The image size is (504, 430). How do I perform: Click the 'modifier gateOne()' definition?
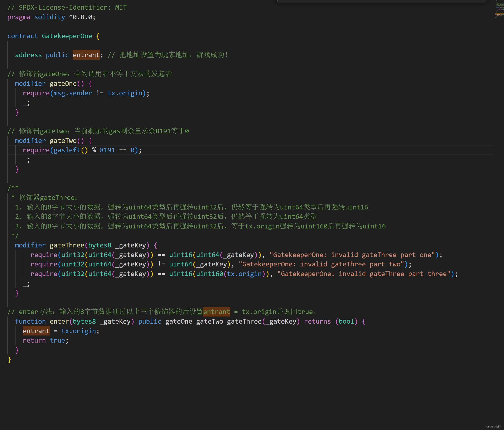[53, 83]
